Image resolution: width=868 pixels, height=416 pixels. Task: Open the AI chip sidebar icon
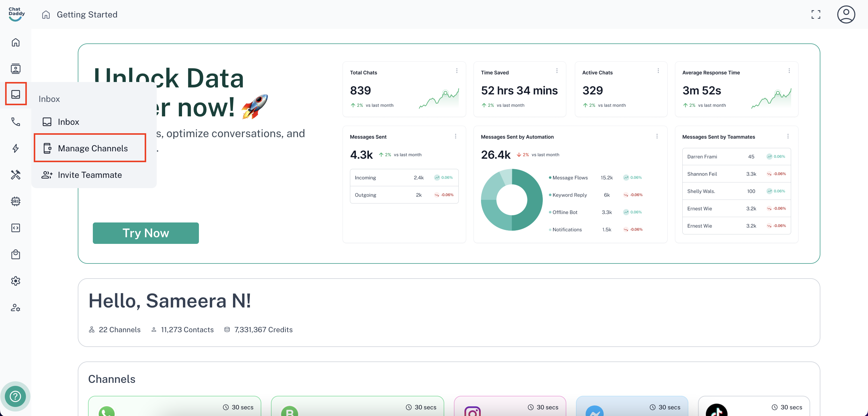point(15,201)
